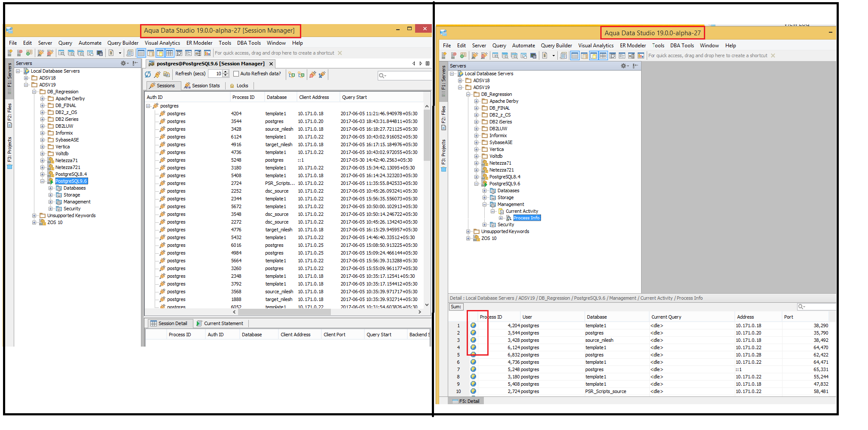868x430 pixels.
Task: Click Backend column header in Session Detail pane
Action: [419, 335]
